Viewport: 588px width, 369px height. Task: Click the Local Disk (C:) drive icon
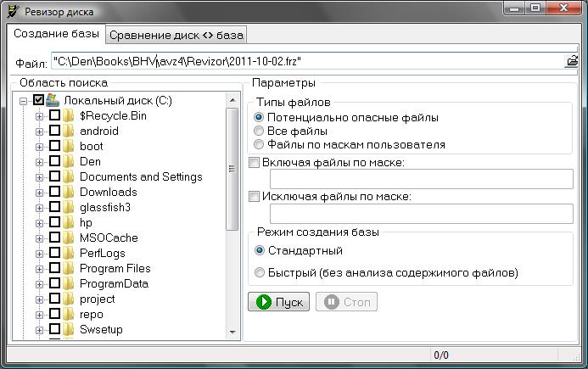53,100
